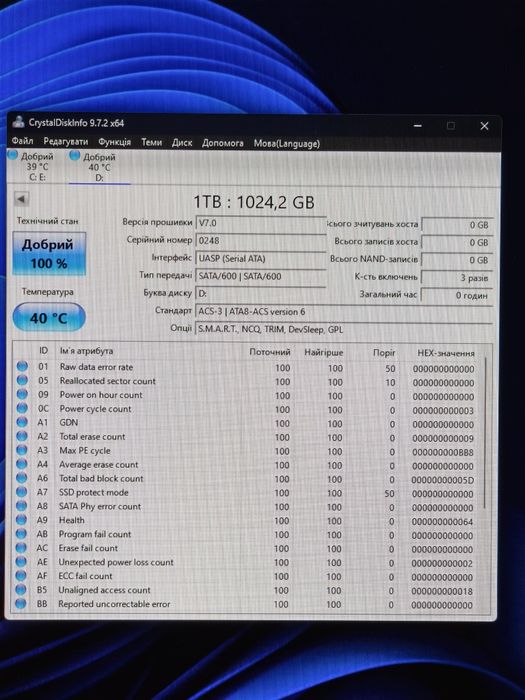The width and height of the screenshot is (525, 700).
Task: Click the 1TB : 1024,2 GB disk title
Action: [x=254, y=202]
